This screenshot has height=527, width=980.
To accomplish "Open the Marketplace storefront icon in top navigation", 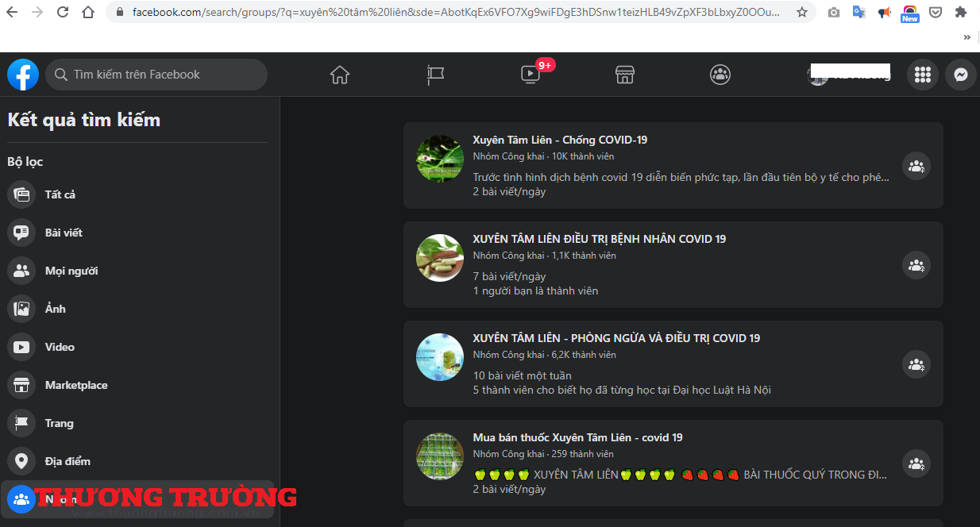I will [625, 75].
